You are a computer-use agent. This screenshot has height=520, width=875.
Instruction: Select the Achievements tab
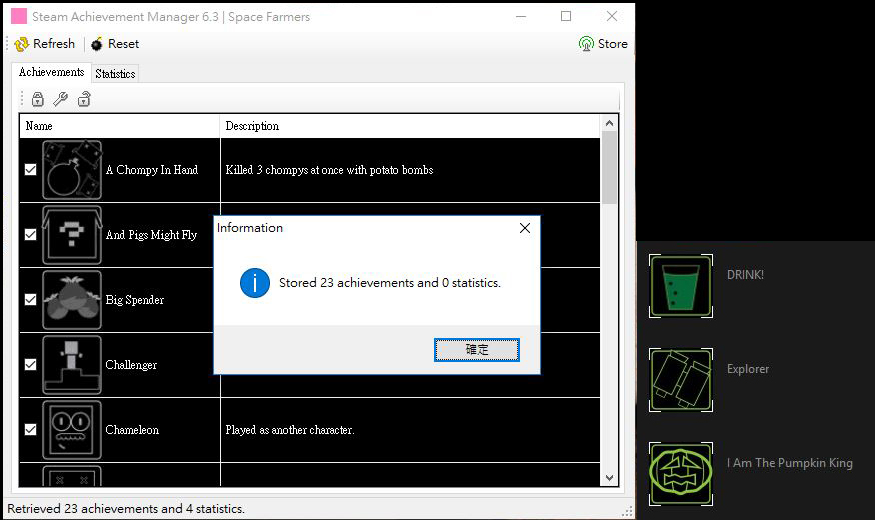51,72
